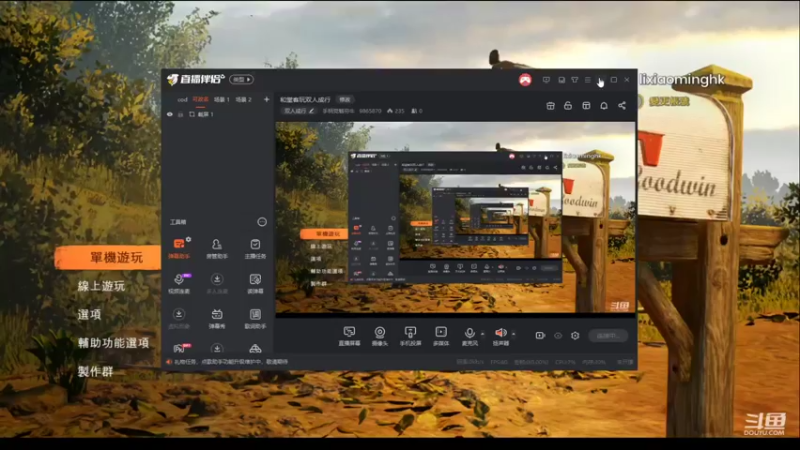This screenshot has height=450, width=800.
Task: Click the popularity flame count 235
Action: pos(395,111)
